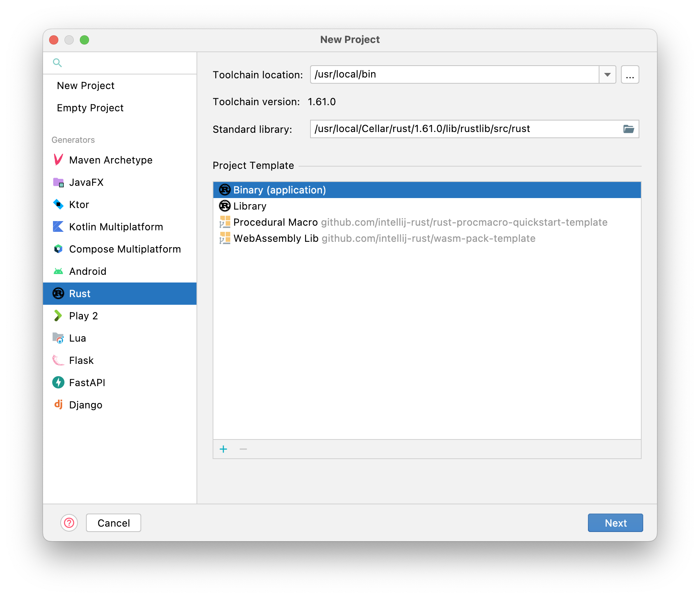Viewport: 700px width, 598px height.
Task: Click the Ktor generator icon
Action: [x=58, y=204]
